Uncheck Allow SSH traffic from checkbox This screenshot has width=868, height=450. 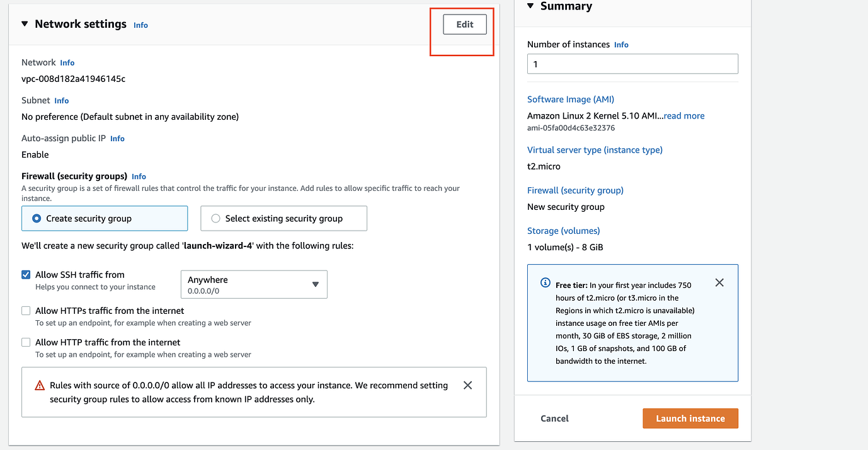tap(26, 275)
